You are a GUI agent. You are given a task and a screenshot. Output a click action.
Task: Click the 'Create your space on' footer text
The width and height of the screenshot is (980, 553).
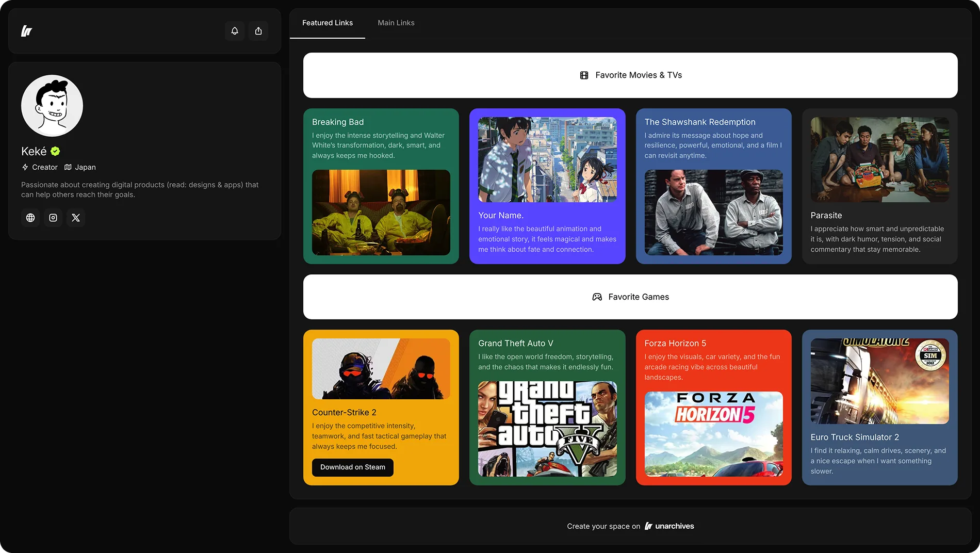coord(603,526)
